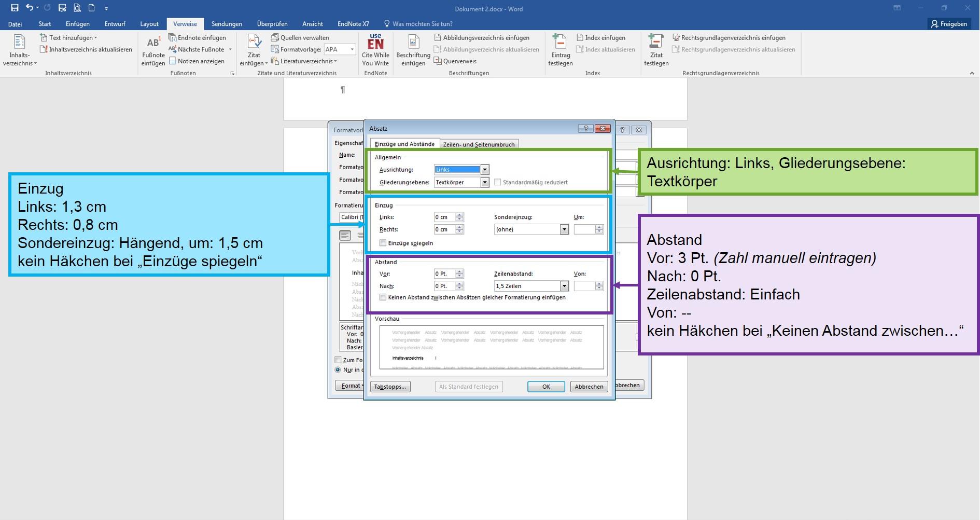
Task: Click the Nach spacing input field
Action: pyautogui.click(x=445, y=286)
